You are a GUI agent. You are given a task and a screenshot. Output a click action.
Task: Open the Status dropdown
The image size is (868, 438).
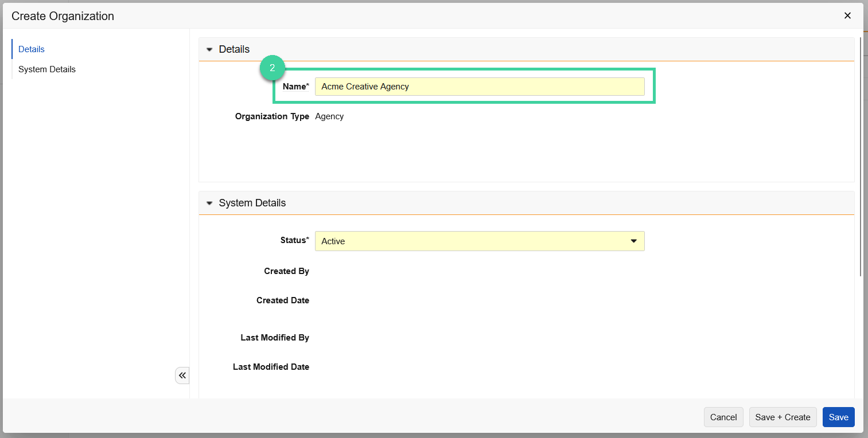pyautogui.click(x=480, y=241)
